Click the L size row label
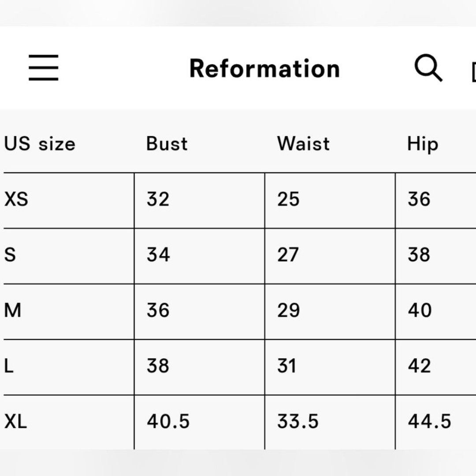Screen dimensions: 476x476 (x=9, y=365)
